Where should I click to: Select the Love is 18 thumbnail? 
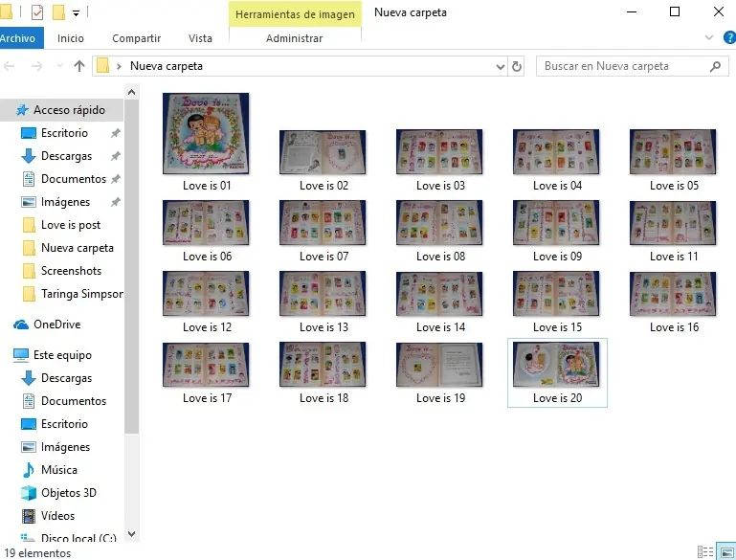pos(323,365)
